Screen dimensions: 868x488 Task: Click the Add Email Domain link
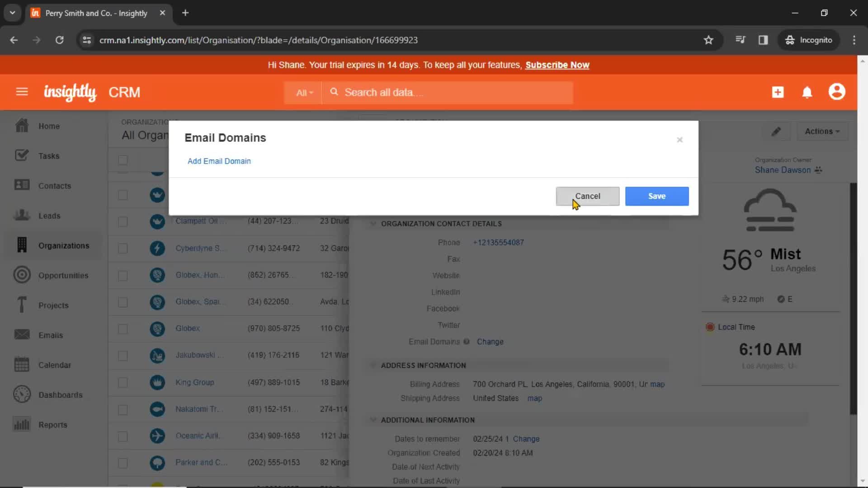[x=219, y=161]
